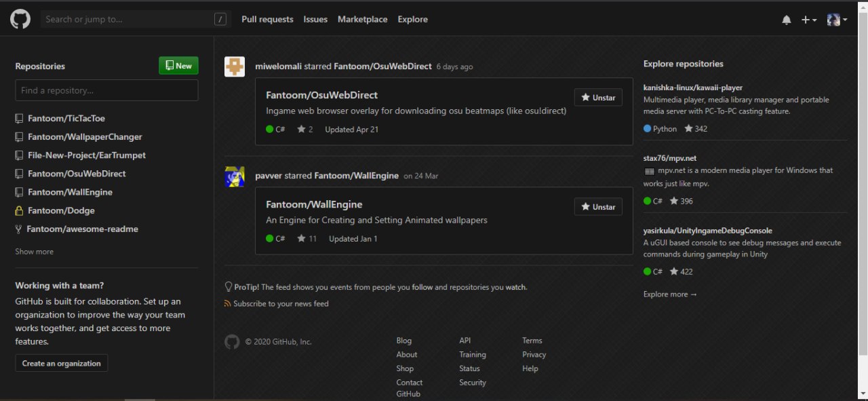Image resolution: width=868 pixels, height=401 pixels.
Task: Click star count 396 on mpv.net
Action: point(681,201)
